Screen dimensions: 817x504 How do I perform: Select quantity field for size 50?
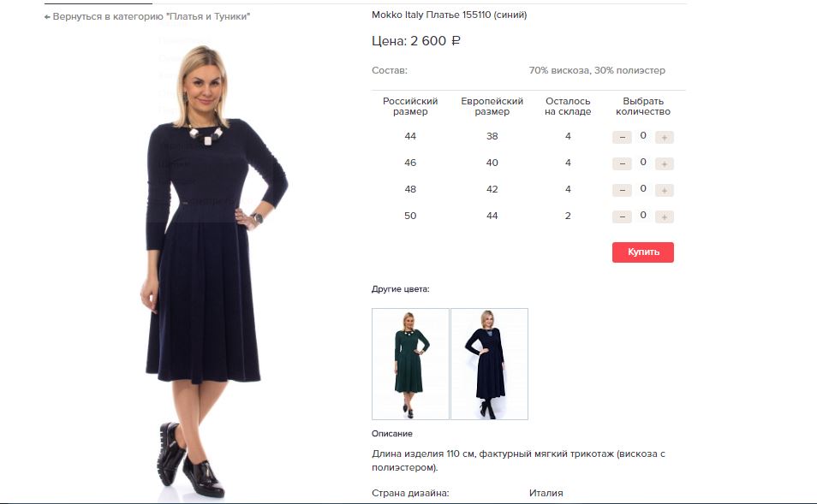pyautogui.click(x=643, y=216)
